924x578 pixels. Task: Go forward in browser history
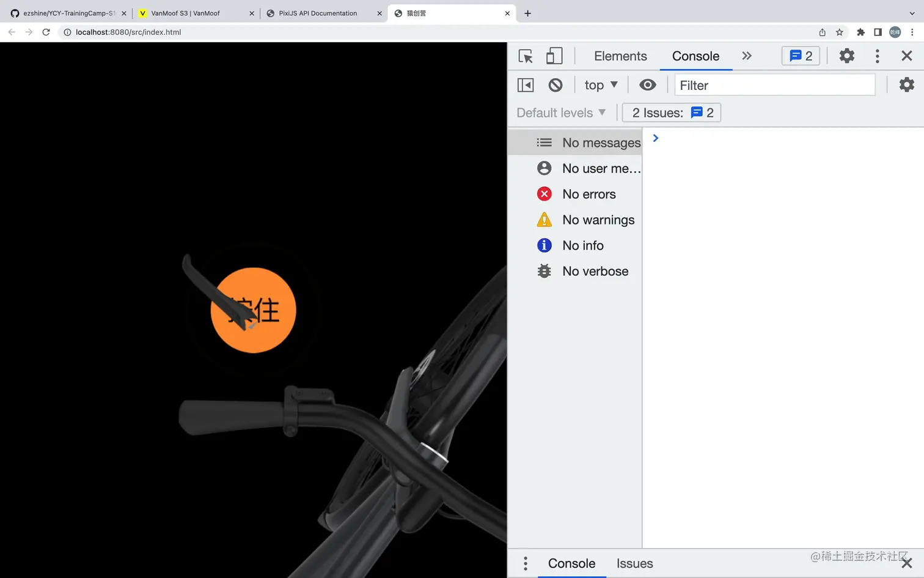pos(29,32)
